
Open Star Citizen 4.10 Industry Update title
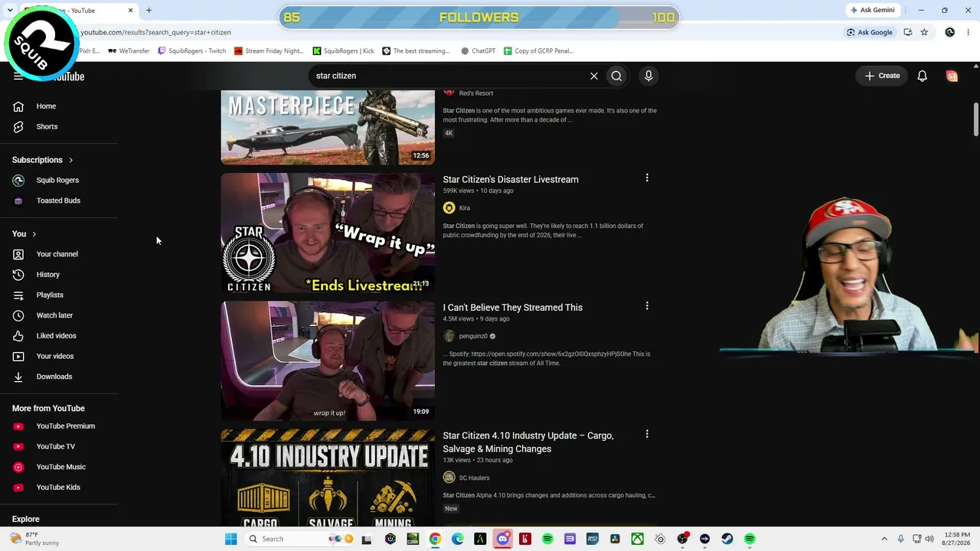pos(528,442)
